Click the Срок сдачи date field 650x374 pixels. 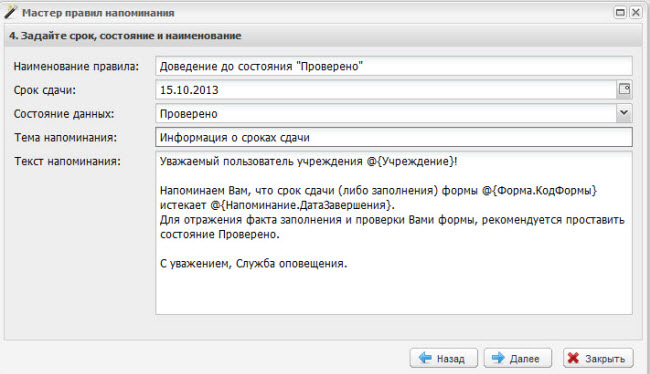(386, 90)
